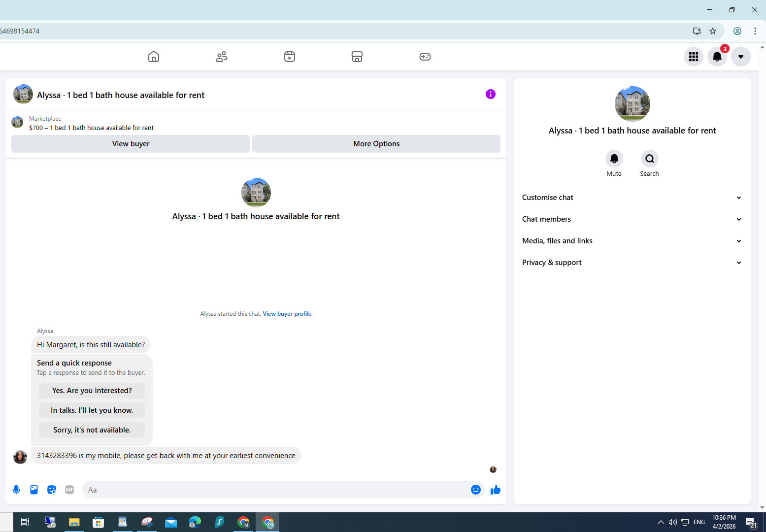Image resolution: width=766 pixels, height=532 pixels.
Task: Click Alyssa's avatar beside mobile message
Action: coord(20,457)
